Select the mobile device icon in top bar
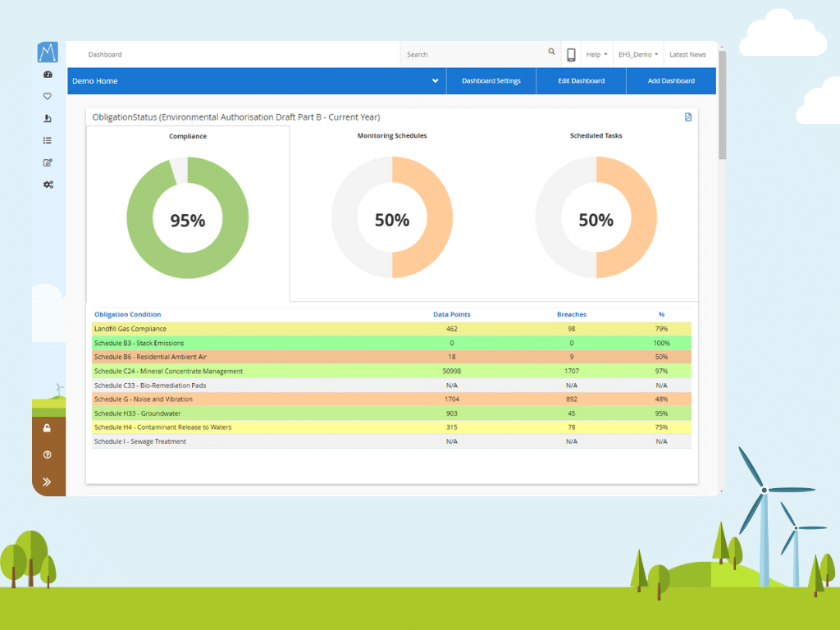This screenshot has width=840, height=630. tap(570, 53)
